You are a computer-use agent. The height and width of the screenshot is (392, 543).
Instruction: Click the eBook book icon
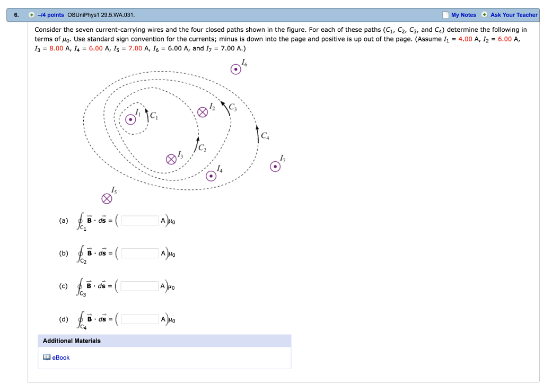(47, 357)
